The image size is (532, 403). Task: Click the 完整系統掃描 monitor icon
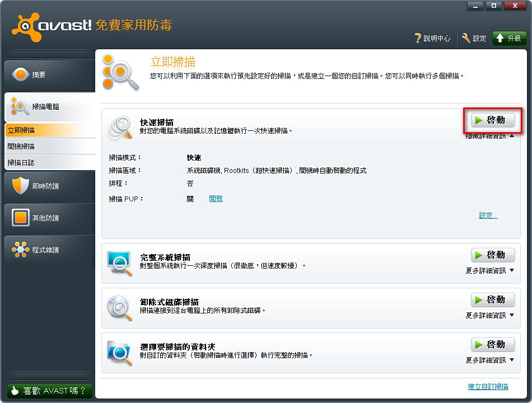[x=120, y=263]
